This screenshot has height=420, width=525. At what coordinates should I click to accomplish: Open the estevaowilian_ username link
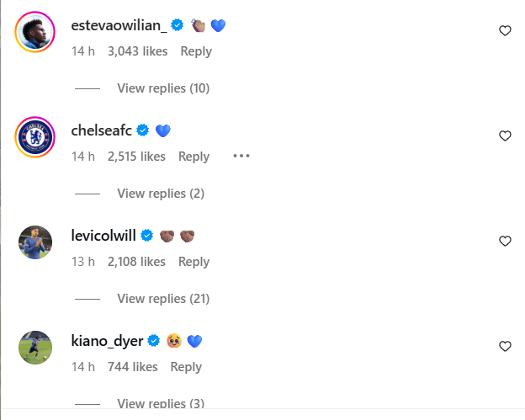coord(119,26)
